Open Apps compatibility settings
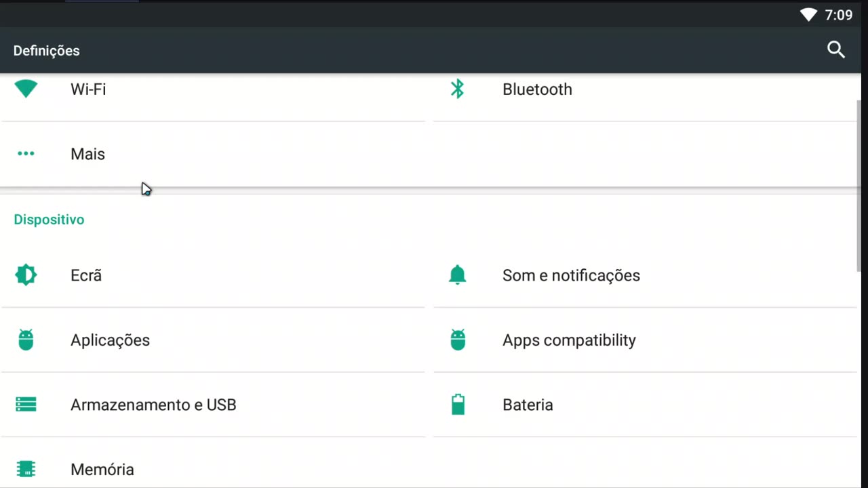 click(x=645, y=340)
